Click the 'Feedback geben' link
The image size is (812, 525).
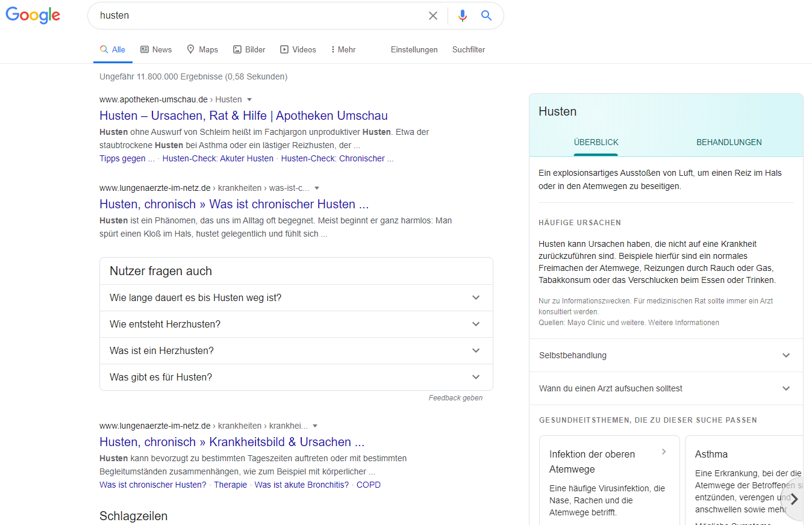[x=455, y=397]
